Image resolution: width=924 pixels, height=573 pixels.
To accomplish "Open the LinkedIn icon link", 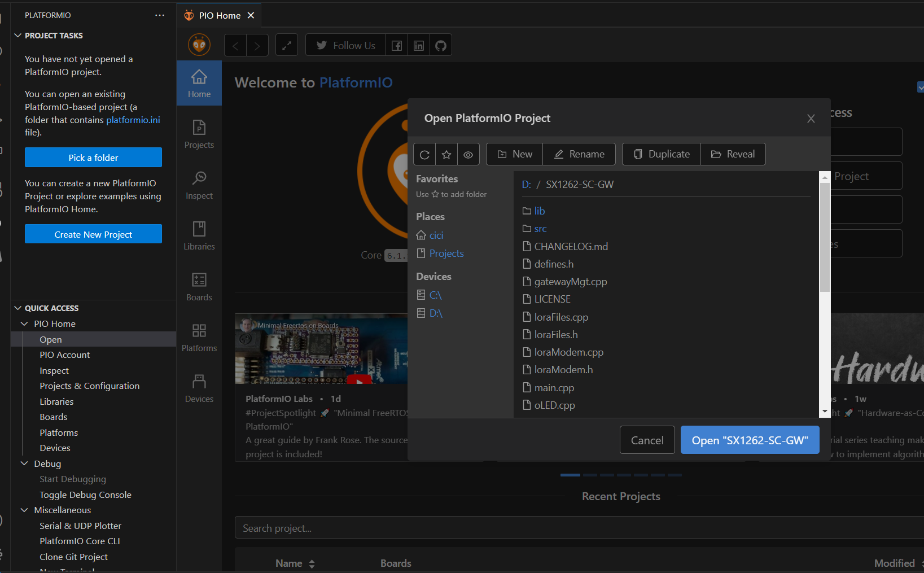I will point(419,46).
